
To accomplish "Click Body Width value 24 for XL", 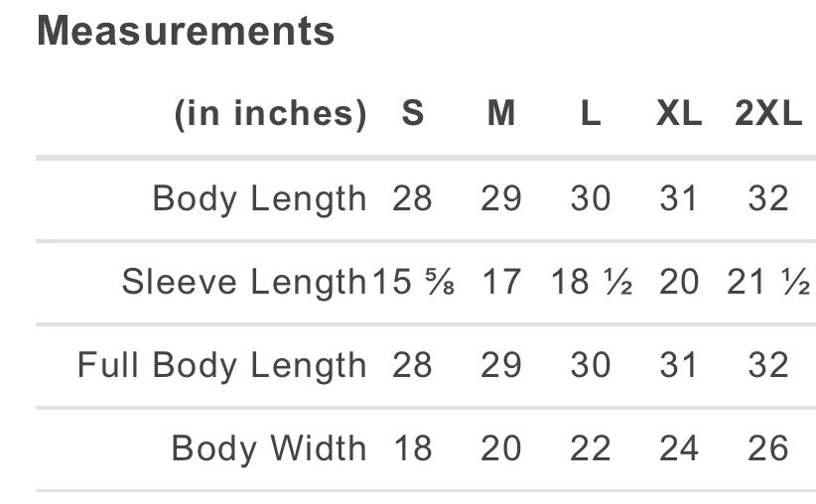I will coord(679,449).
